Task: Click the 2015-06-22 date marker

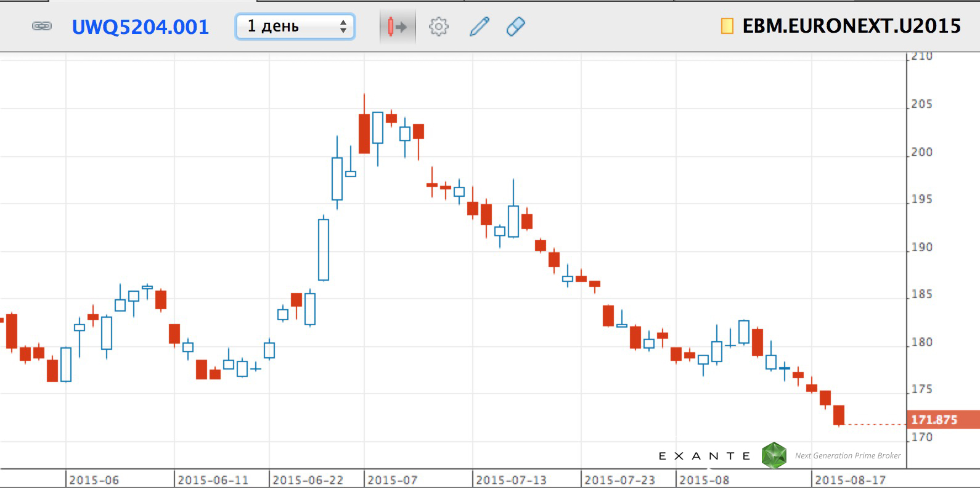Action: [308, 480]
